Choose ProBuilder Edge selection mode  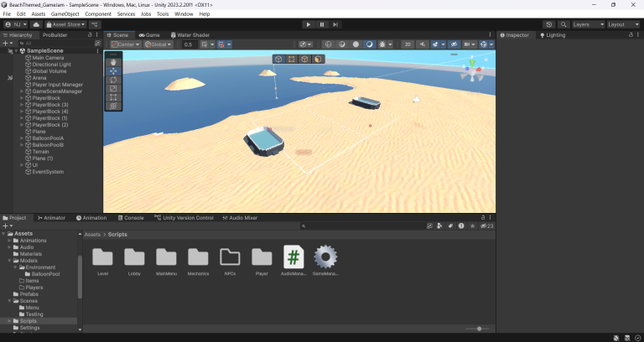tap(304, 60)
